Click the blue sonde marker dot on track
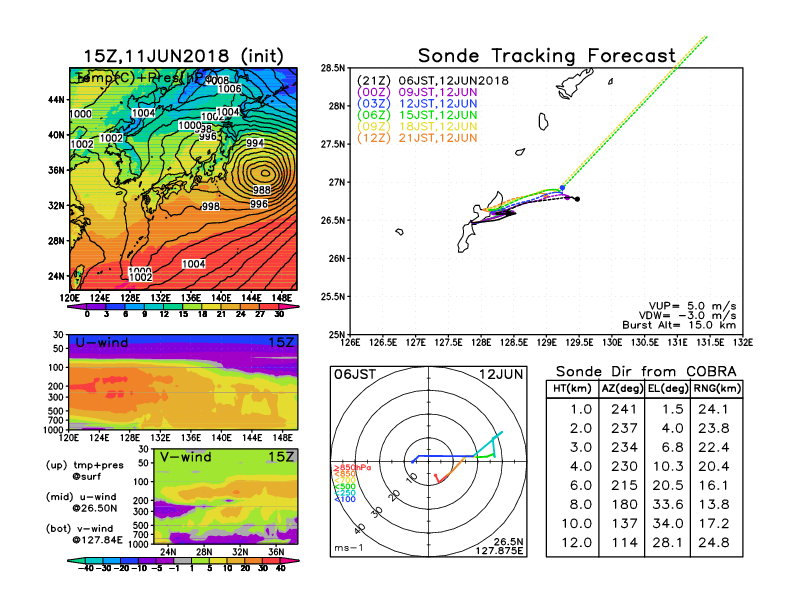The width and height of the screenshot is (792, 612). tap(562, 187)
